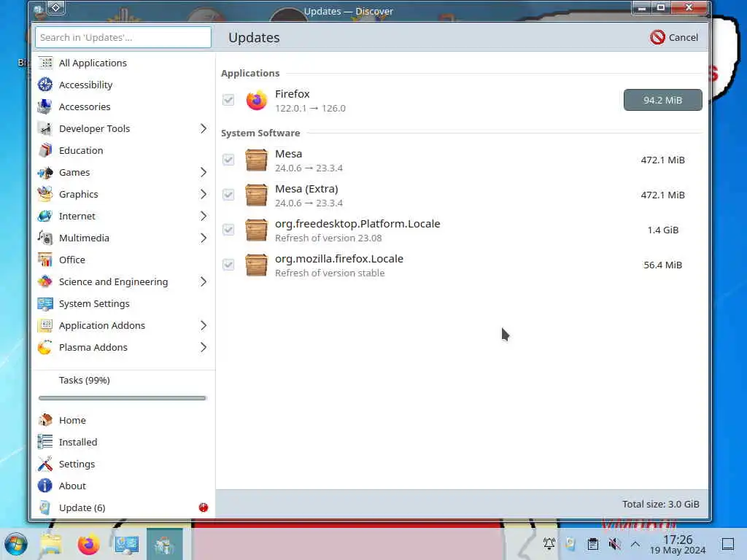Click the Application Addons icon

coord(45,326)
